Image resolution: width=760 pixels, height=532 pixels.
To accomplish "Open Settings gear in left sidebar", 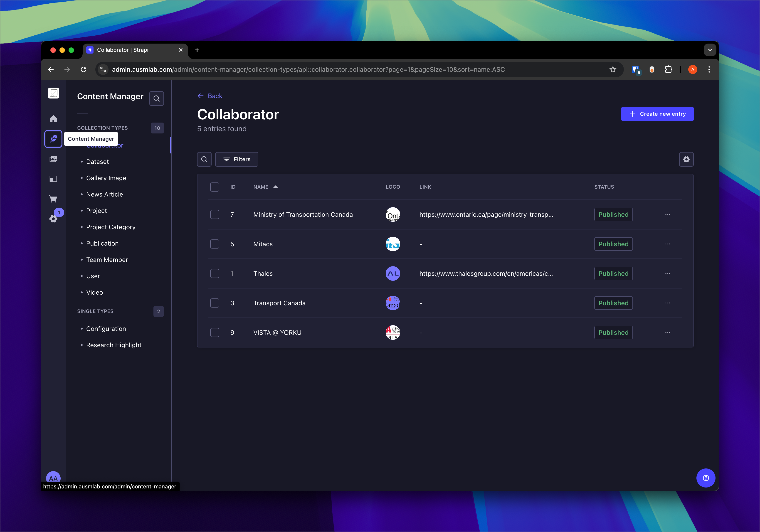I will click(x=53, y=219).
